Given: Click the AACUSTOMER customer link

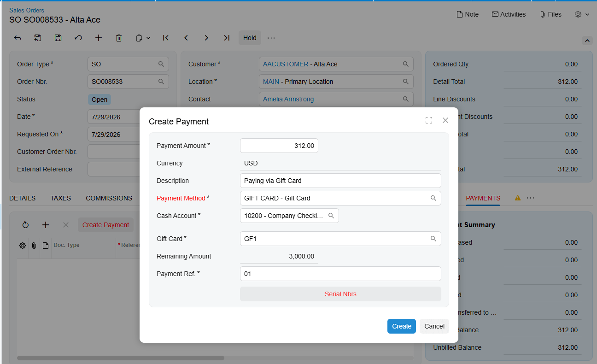Looking at the screenshot, I should click(286, 64).
